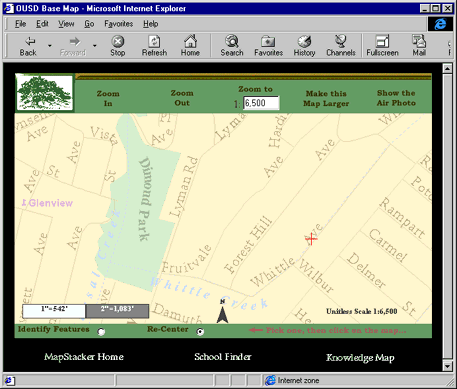Open the Favorites toolbar icon
The image size is (457, 389).
point(268,41)
